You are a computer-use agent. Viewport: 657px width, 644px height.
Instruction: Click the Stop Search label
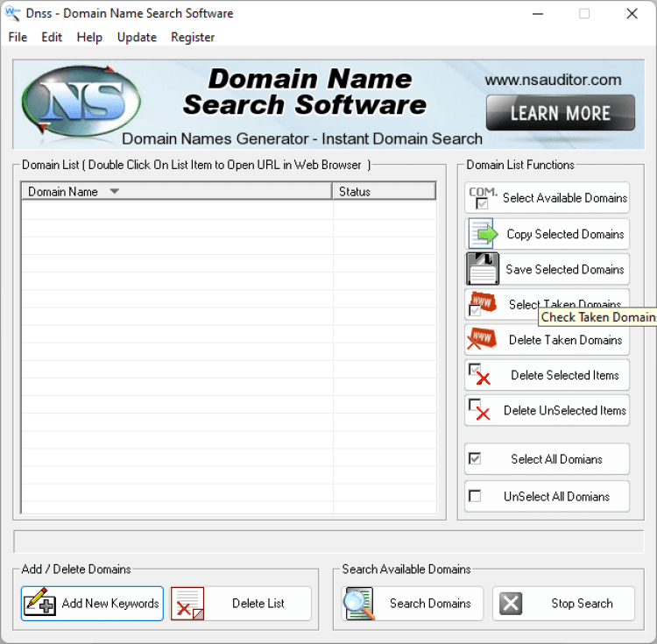(x=582, y=604)
